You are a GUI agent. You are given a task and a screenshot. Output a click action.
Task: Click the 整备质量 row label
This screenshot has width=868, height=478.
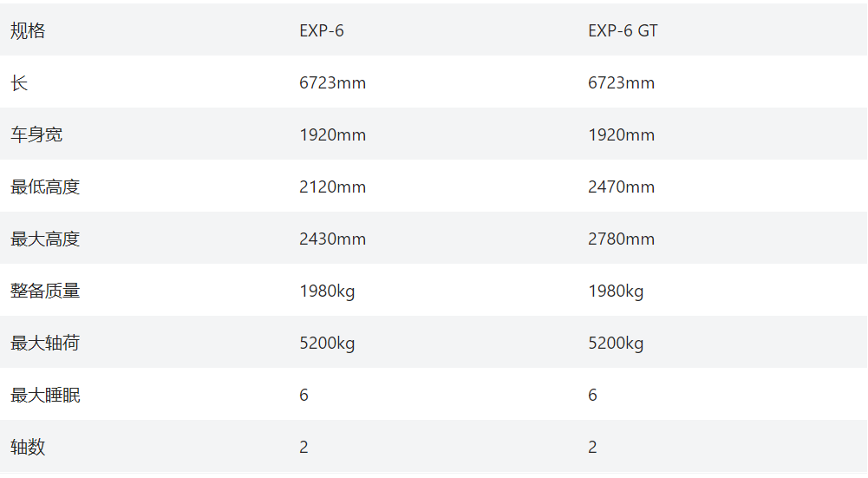(45, 291)
